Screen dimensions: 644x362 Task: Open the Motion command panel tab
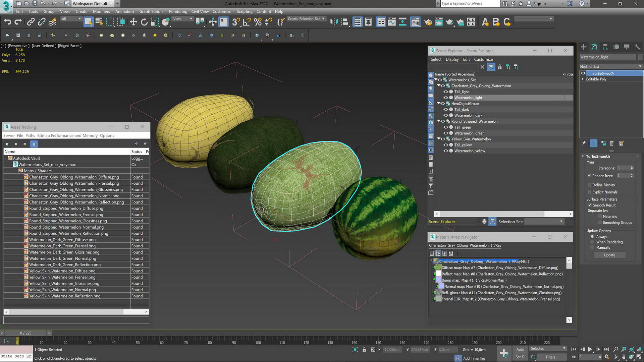616,47
